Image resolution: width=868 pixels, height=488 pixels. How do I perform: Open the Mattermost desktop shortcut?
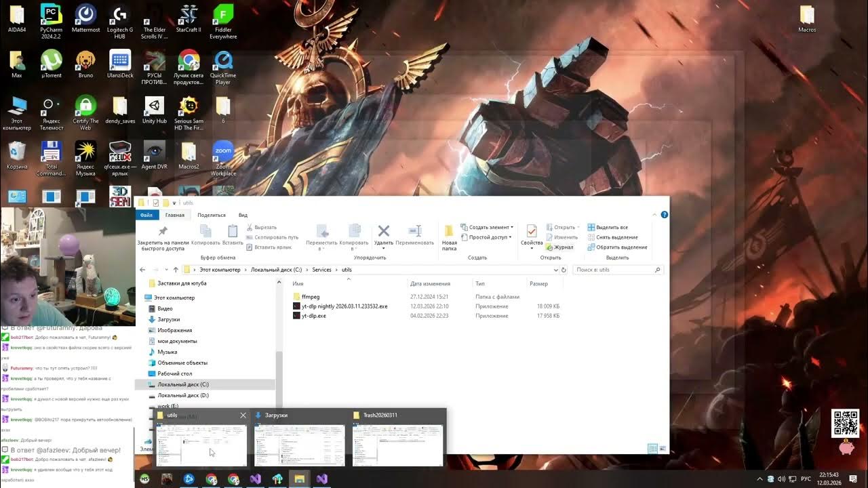[x=85, y=18]
